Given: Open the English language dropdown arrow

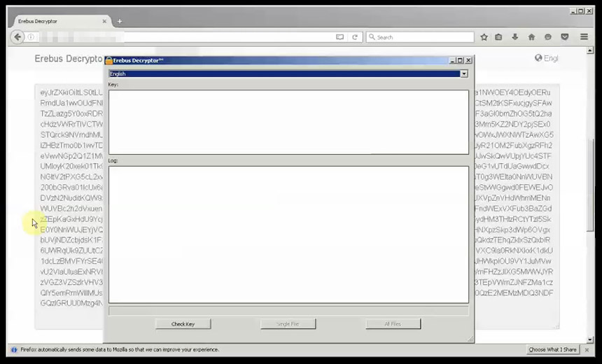Looking at the screenshot, I should coord(464,73).
